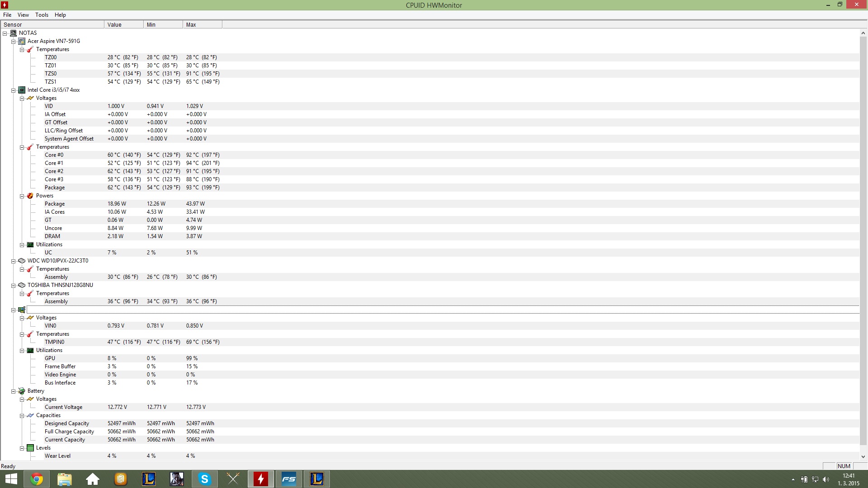The height and width of the screenshot is (488, 868).
Task: Click the Powers flame icon
Action: tap(30, 196)
